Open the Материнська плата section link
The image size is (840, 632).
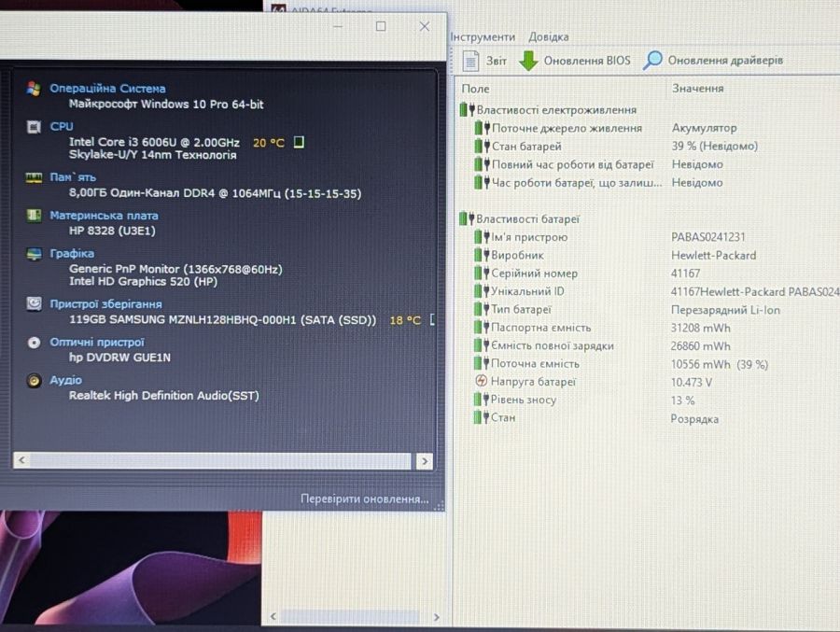point(104,216)
